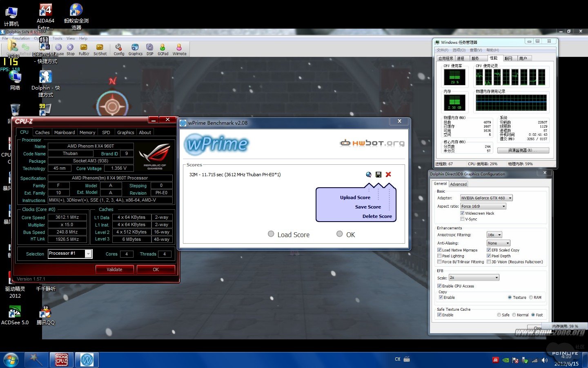The height and width of the screenshot is (368, 588).
Task: Toggle Widescreen Hack checkbox
Action: click(x=462, y=213)
